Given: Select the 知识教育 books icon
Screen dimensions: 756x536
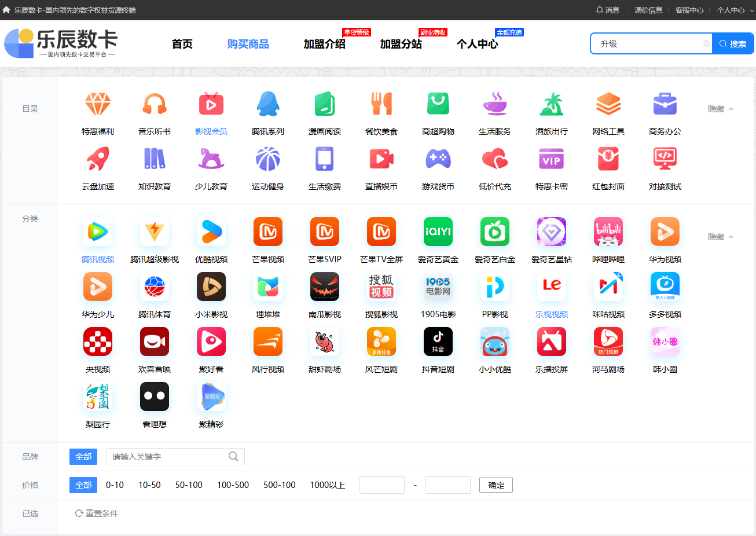Looking at the screenshot, I should point(155,159).
